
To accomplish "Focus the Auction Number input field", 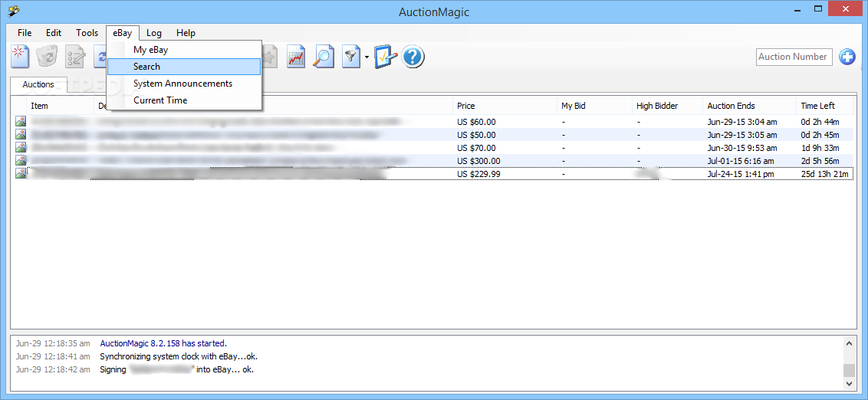I will [794, 57].
